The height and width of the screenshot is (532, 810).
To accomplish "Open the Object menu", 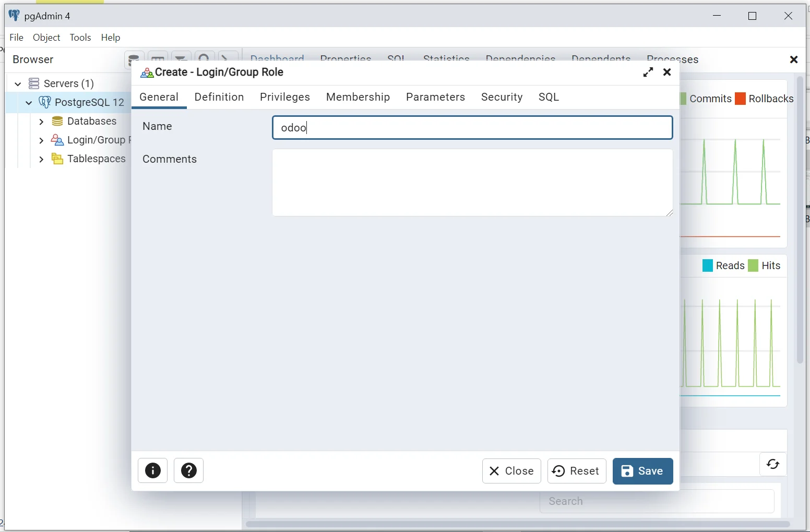I will click(46, 38).
